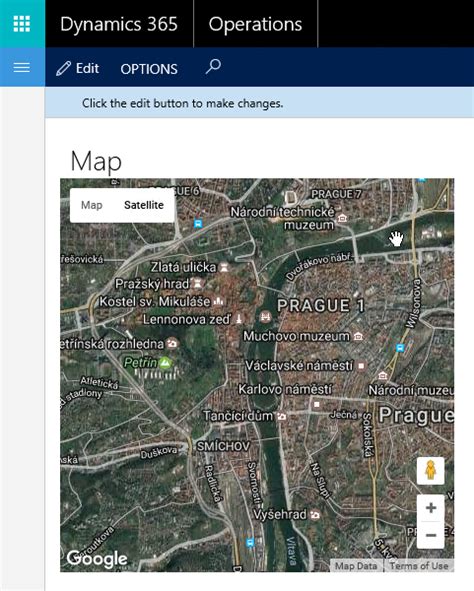474x591 pixels.
Task: Open Terms of Use link
Action: pos(419,566)
